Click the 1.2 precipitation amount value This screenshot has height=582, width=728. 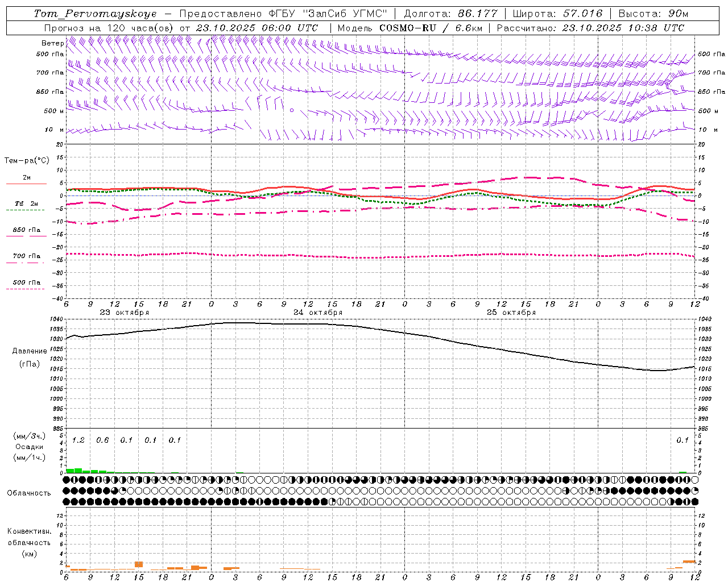78,440
